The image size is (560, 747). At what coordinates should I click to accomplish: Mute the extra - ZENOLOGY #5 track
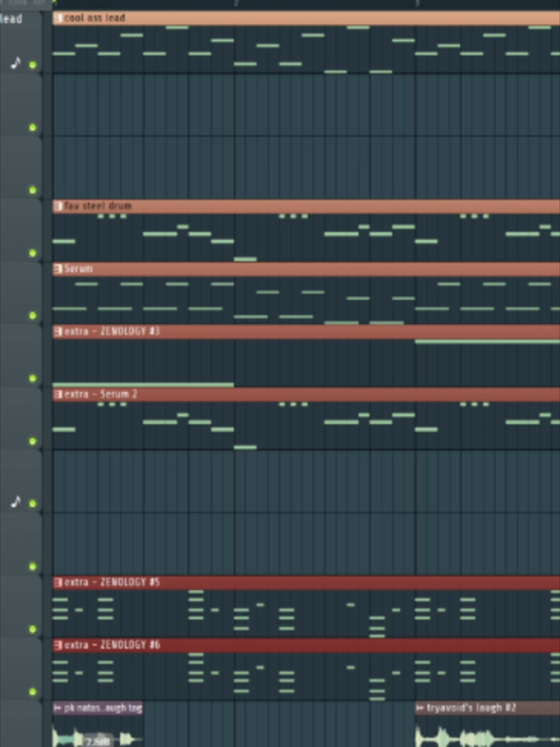click(33, 629)
